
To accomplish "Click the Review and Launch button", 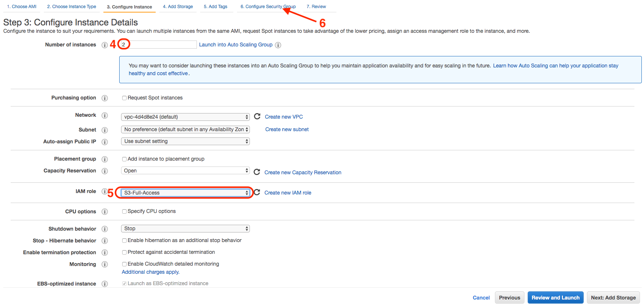I will click(556, 298).
